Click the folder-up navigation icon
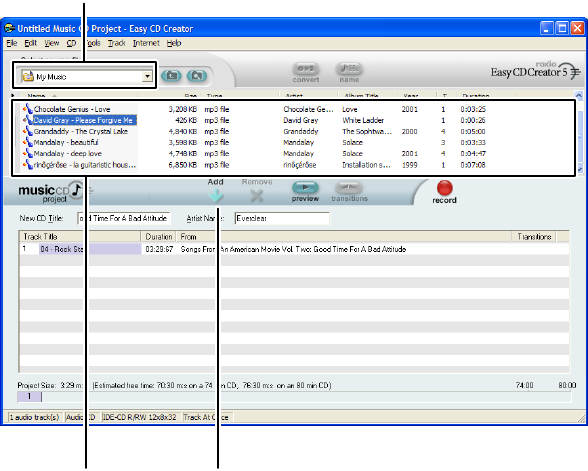 [171, 76]
